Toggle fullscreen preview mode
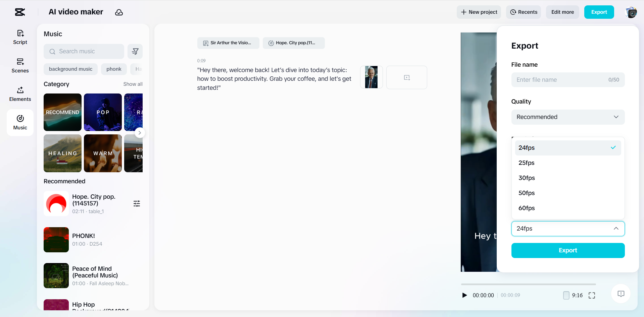 [x=592, y=295]
